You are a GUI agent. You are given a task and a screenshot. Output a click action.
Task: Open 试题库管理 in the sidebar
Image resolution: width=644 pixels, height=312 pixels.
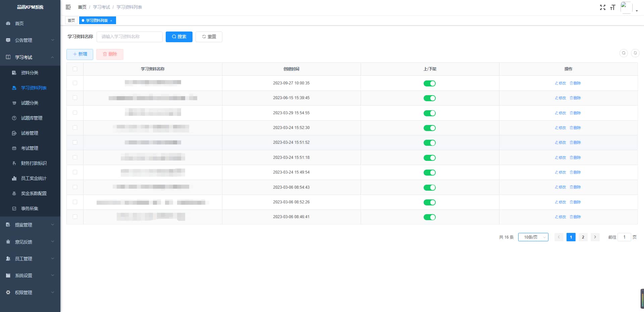30,118
